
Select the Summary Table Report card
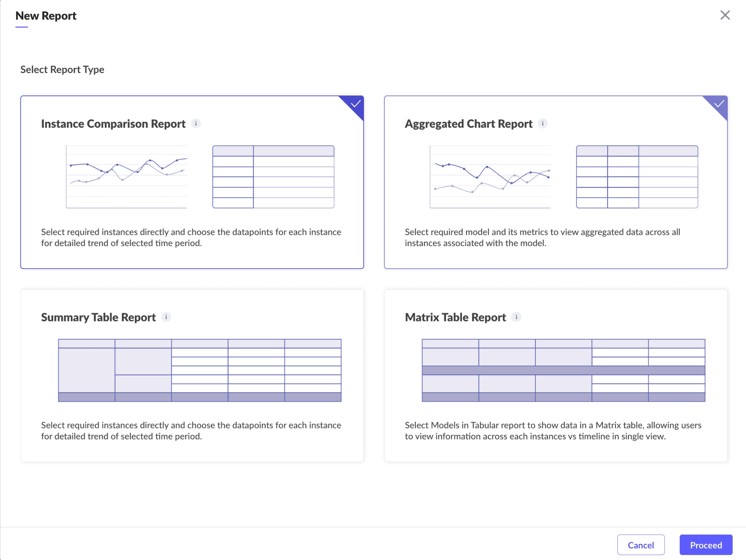[x=192, y=376]
